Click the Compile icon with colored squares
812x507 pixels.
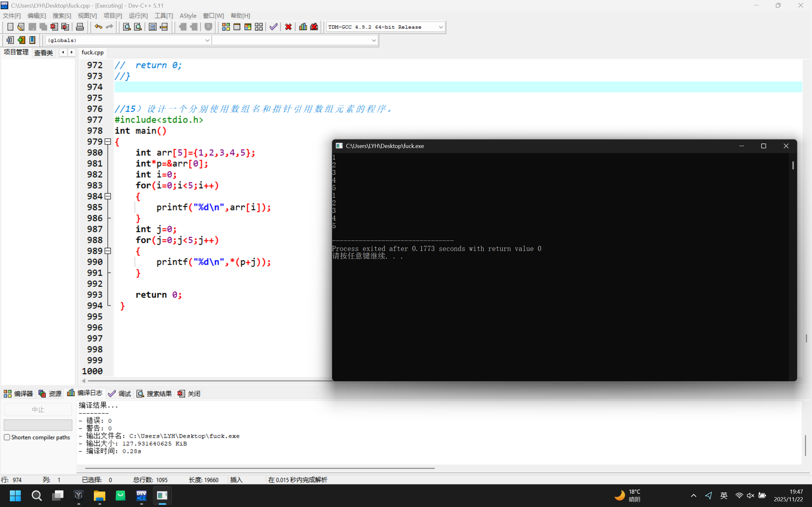pyautogui.click(x=226, y=27)
